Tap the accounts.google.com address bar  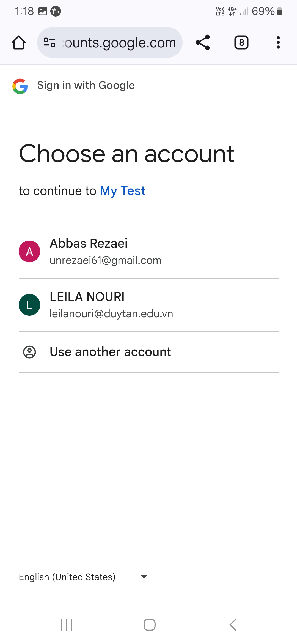click(120, 43)
